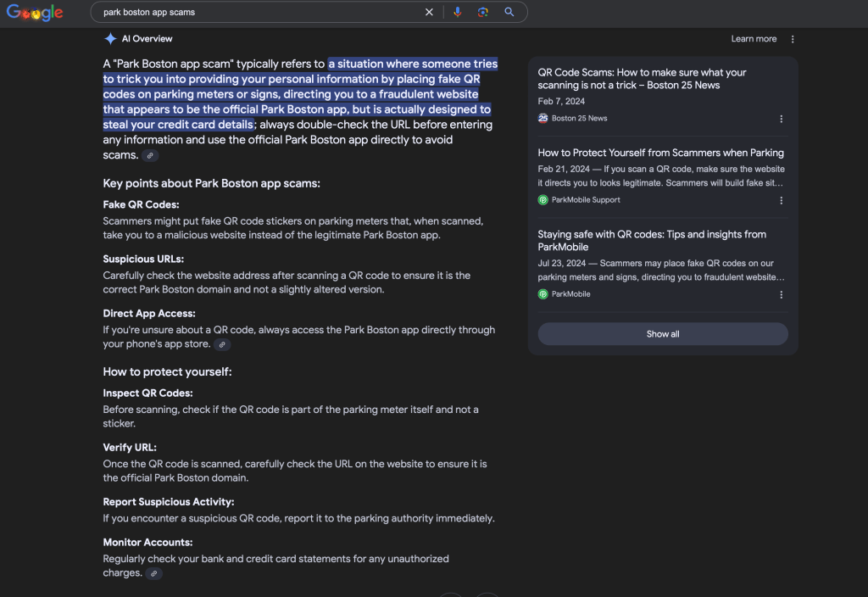Click link chip after "unauthorized charges."

(153, 574)
